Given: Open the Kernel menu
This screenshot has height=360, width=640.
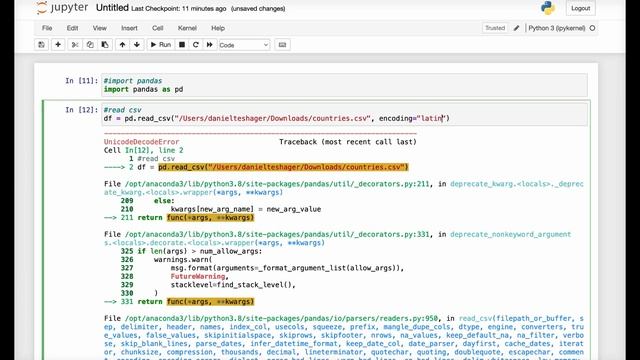Looking at the screenshot, I should tap(187, 28).
